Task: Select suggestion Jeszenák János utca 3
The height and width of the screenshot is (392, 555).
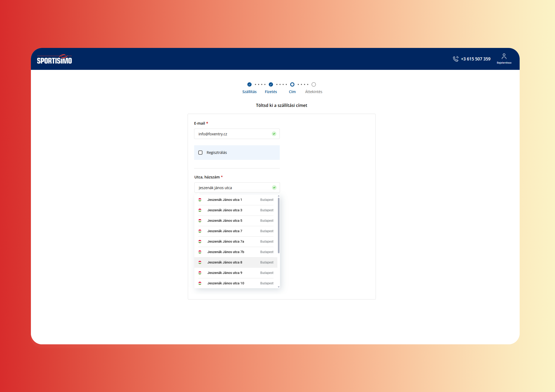Action: pyautogui.click(x=224, y=210)
